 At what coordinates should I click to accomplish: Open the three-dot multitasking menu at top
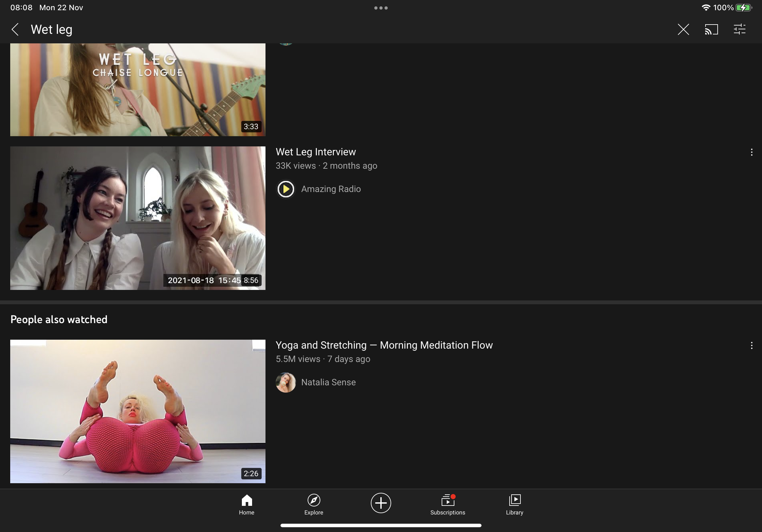[381, 8]
